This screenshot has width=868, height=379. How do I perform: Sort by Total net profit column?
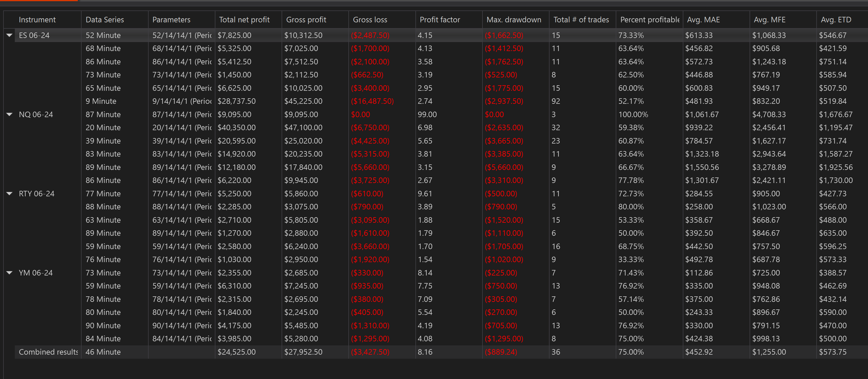click(244, 19)
